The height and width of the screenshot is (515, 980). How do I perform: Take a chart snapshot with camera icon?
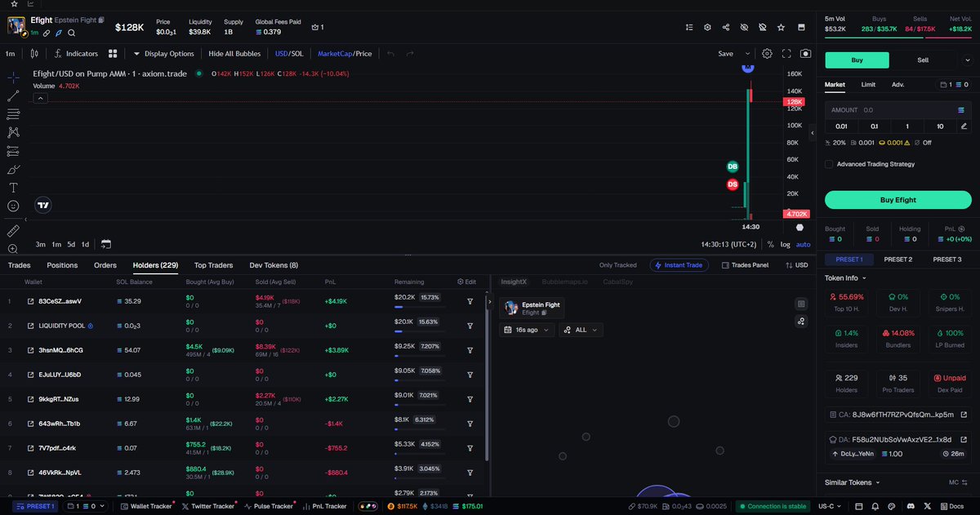[x=806, y=54]
